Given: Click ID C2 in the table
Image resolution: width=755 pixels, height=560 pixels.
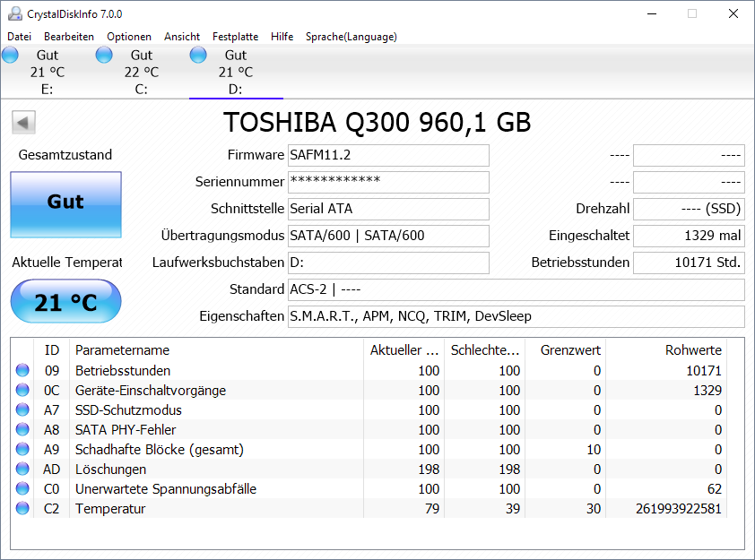Looking at the screenshot, I should pos(51,509).
